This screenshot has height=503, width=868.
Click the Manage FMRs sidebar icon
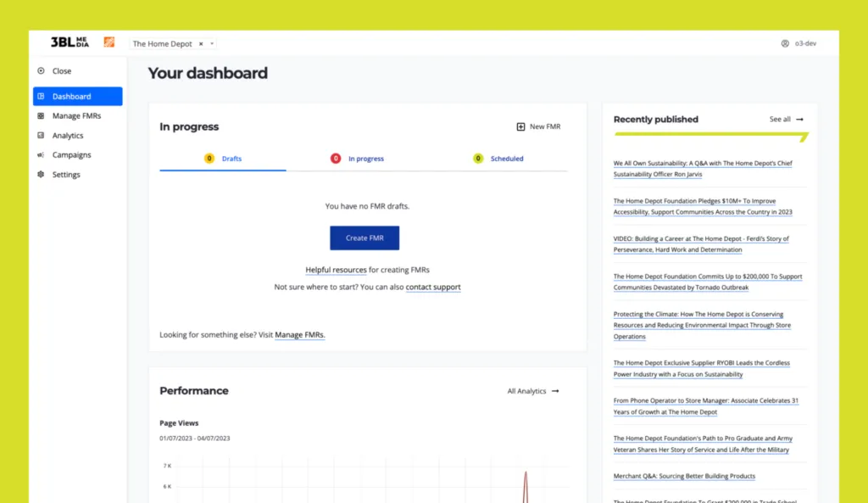click(x=41, y=115)
